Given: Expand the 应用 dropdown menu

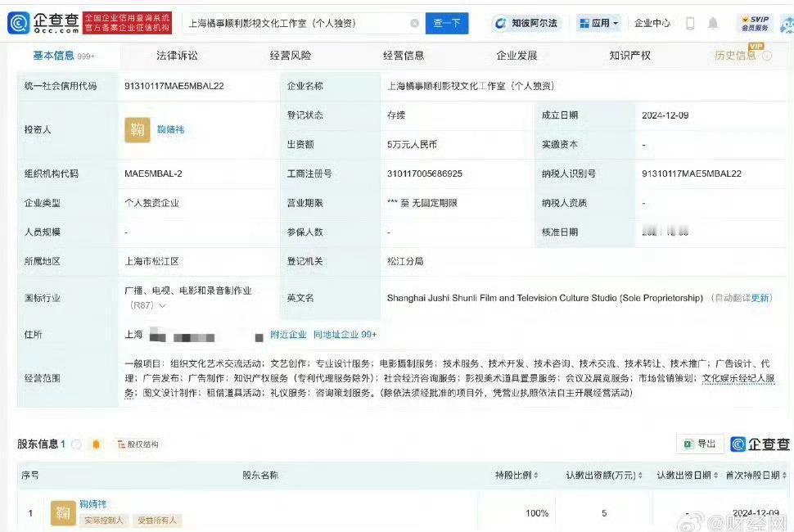Looking at the screenshot, I should click(x=599, y=23).
